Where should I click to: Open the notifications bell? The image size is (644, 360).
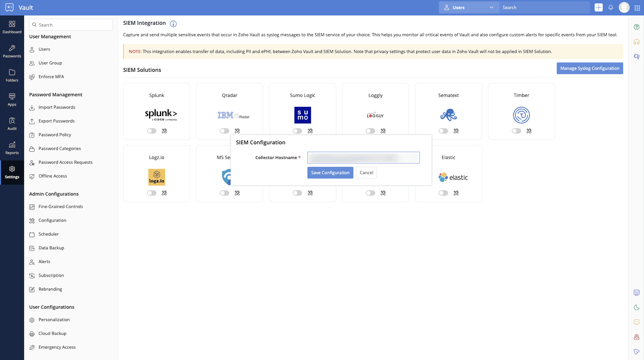[x=610, y=8]
